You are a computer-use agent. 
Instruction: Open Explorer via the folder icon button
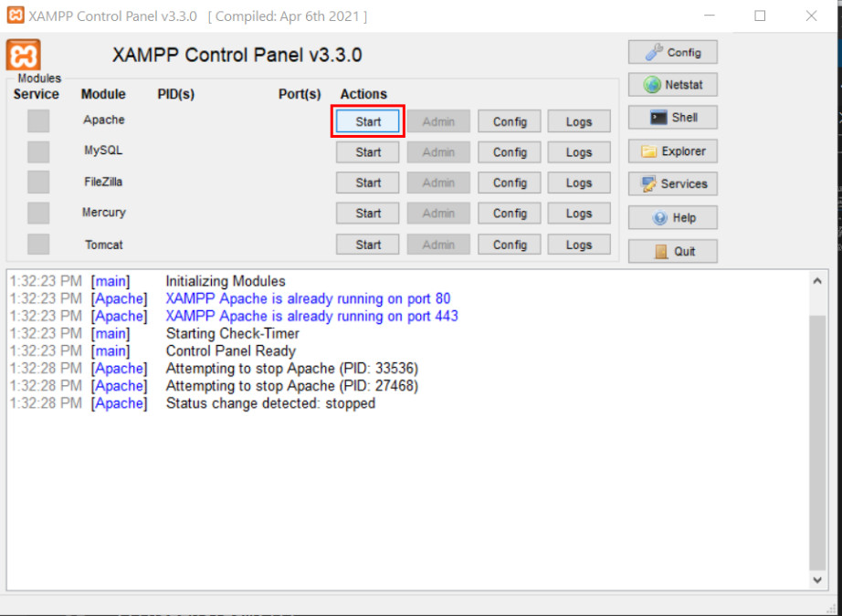click(673, 151)
